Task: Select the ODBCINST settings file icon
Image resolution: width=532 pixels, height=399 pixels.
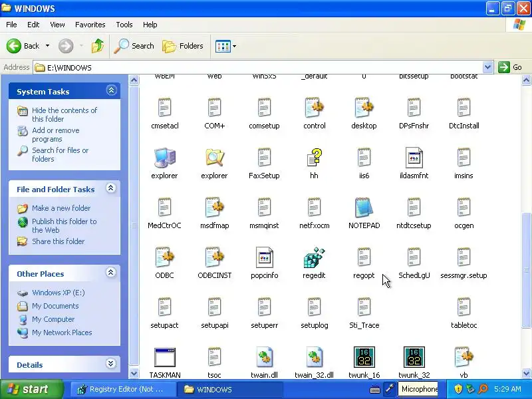Action: coord(214,257)
